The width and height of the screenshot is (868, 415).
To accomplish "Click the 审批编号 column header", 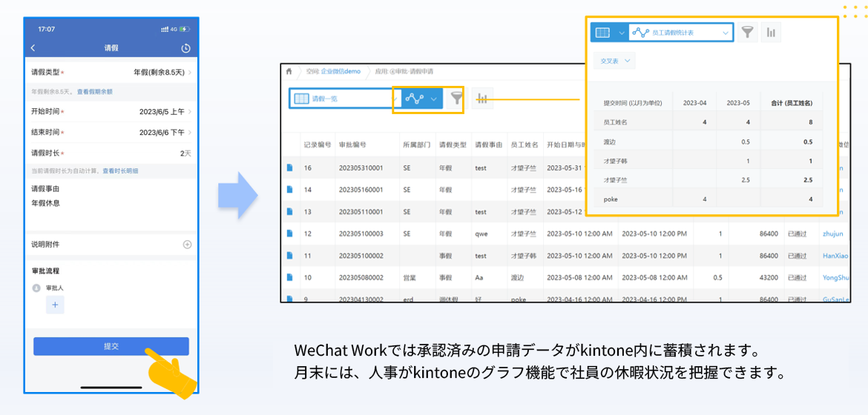I will [352, 145].
